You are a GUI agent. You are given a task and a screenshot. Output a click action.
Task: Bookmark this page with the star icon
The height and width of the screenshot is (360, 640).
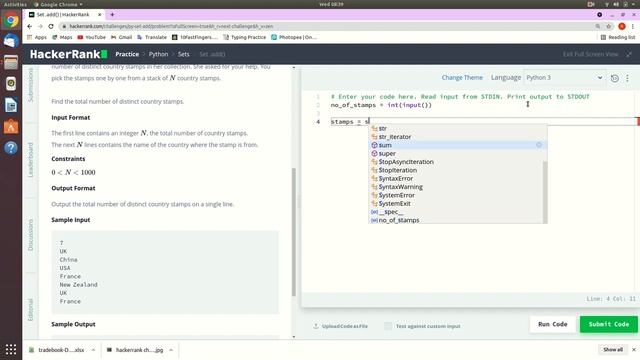609,26
